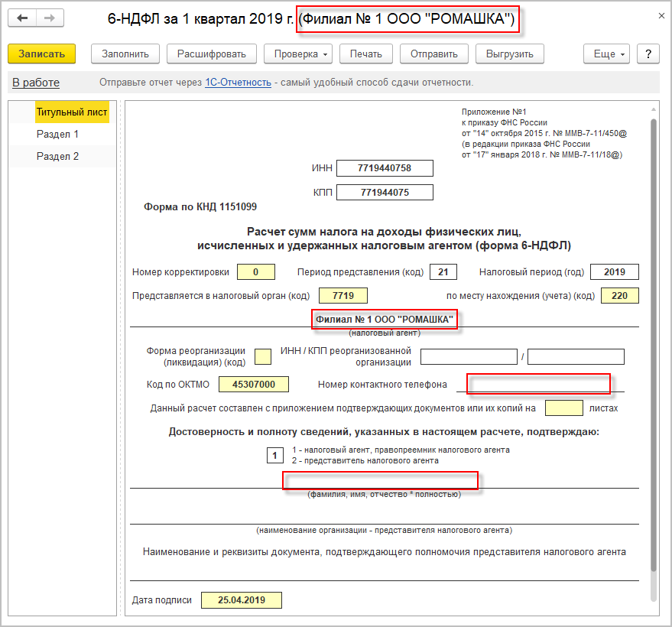
Task: Close the 6-НДФЛ form tab
Action: pos(661,16)
